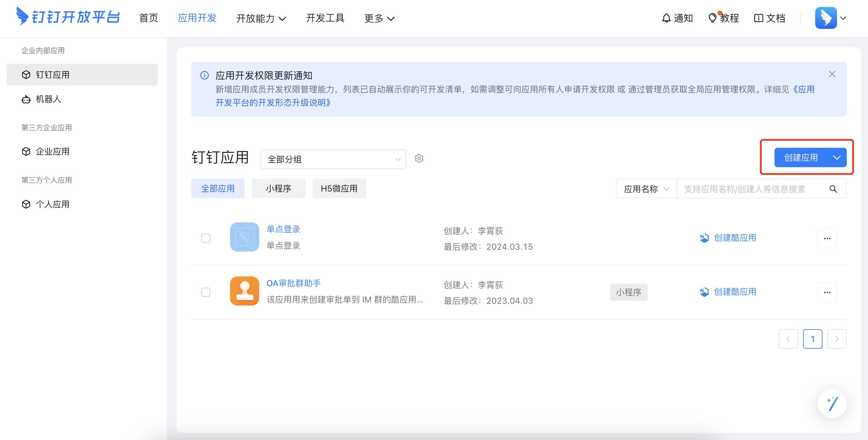The image size is (868, 440).
Task: Open the 教程 lightbulb tutorials
Action: tap(724, 18)
